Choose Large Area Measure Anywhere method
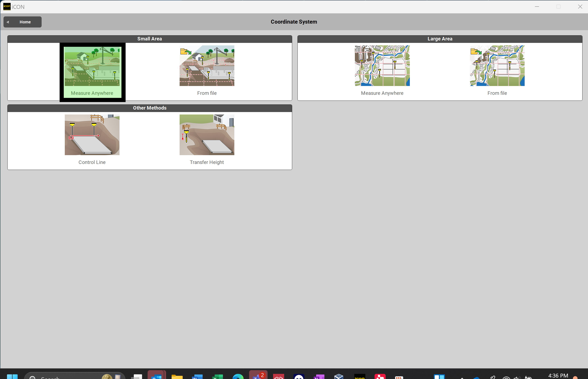588x379 pixels. point(382,70)
